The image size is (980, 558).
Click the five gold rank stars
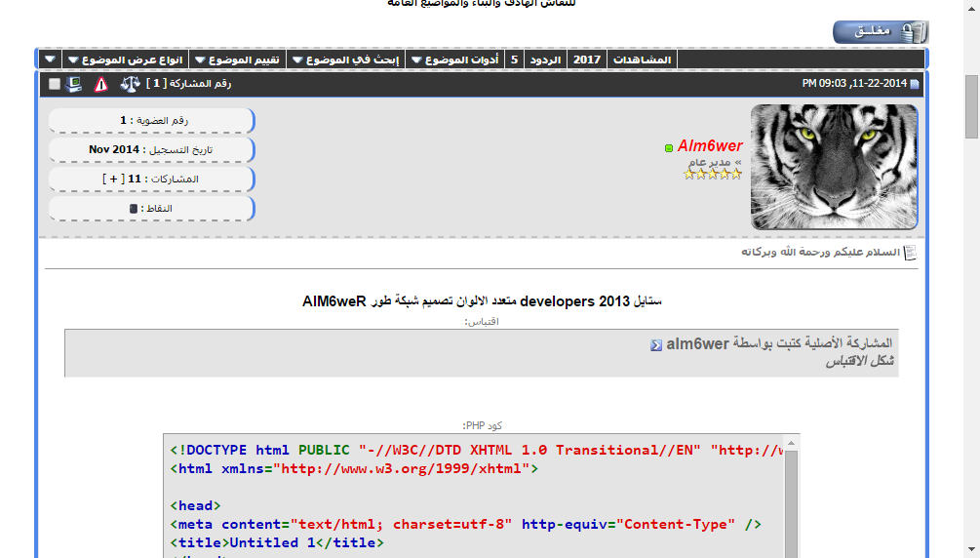point(713,174)
